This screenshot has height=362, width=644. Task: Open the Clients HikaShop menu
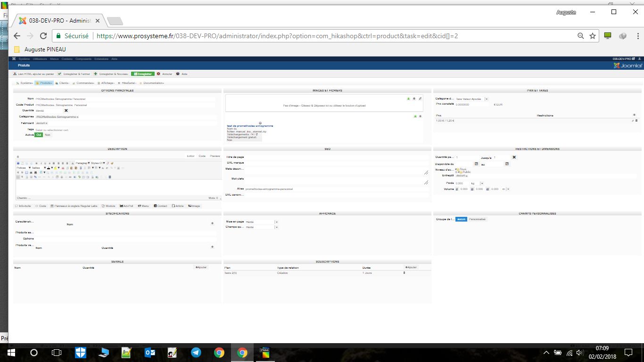[x=62, y=83]
